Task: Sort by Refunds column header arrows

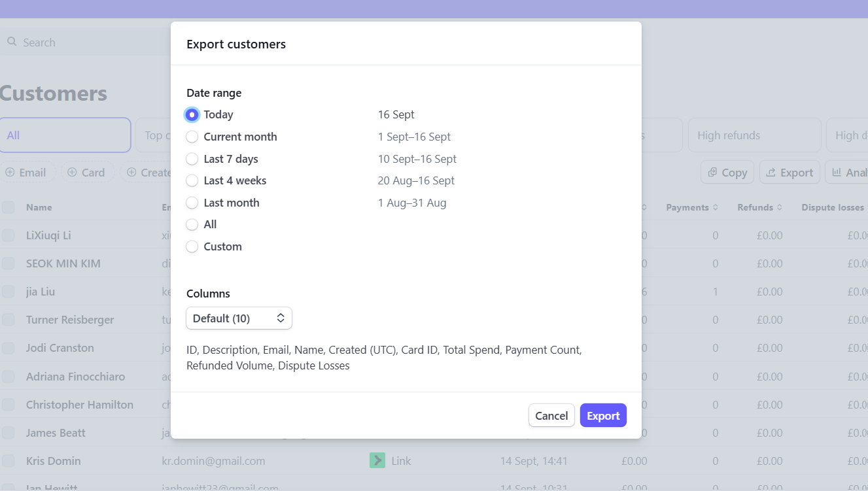Action: click(780, 207)
